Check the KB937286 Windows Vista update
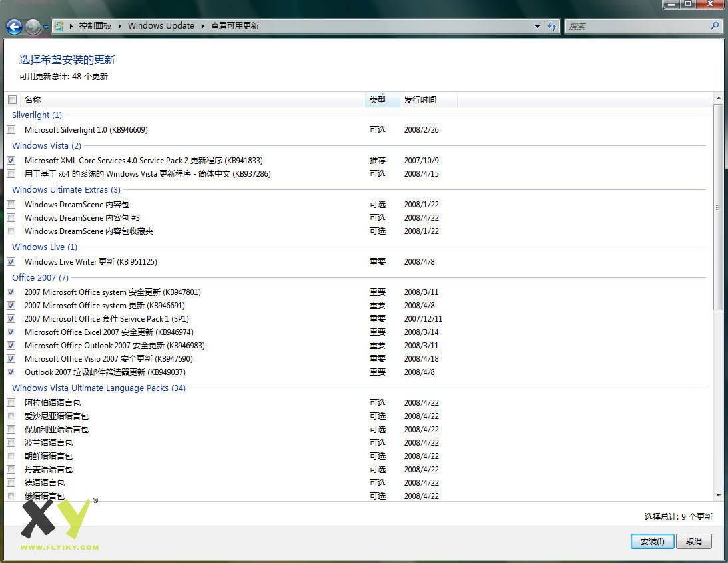This screenshot has height=563, width=728. [x=11, y=174]
